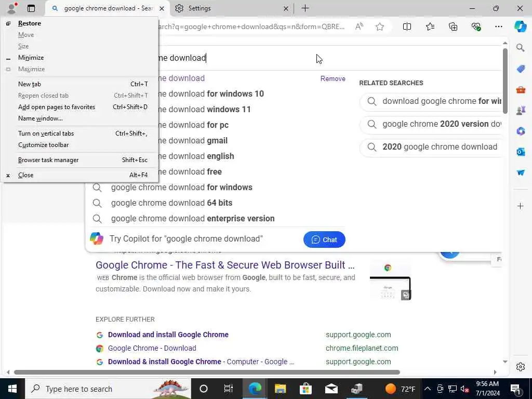Viewport: 532px width, 399px height.
Task: Click the Read aloud icon in address bar
Action: 359,26
